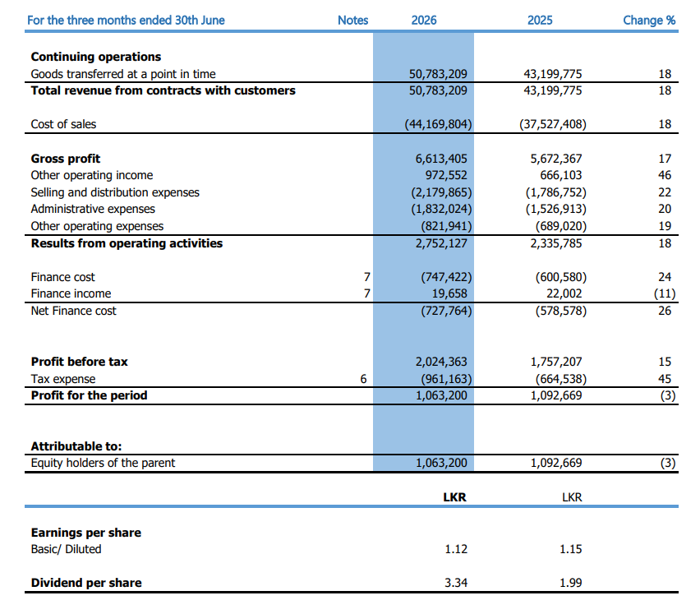Screen dimensions: 700x614
Task: Click Gross profit 2025 value 5,672,367
Action: point(555,159)
